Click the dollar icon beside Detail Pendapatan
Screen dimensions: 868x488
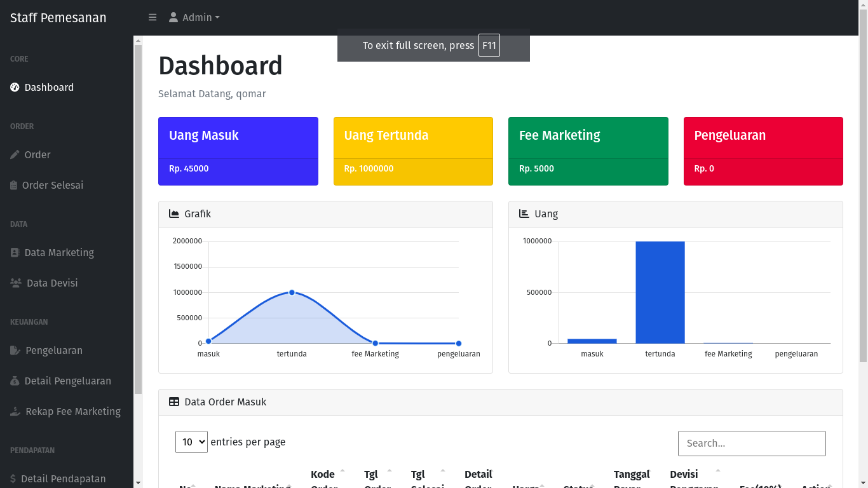[13, 479]
